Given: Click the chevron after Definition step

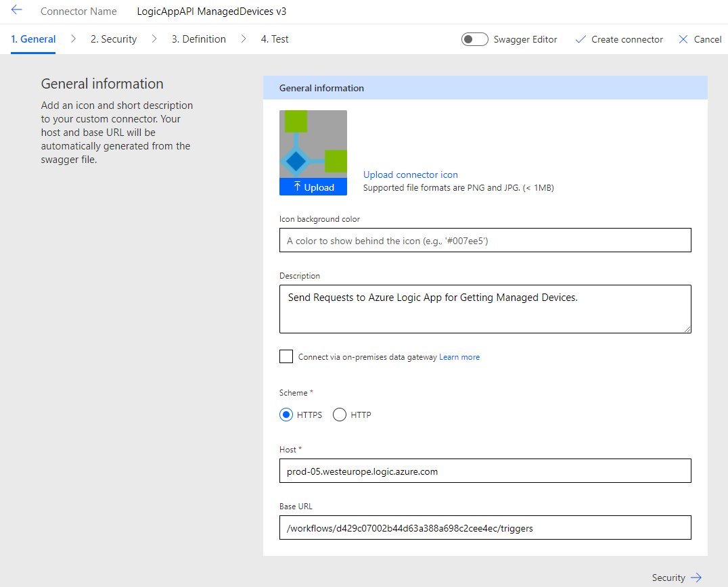Looking at the screenshot, I should (x=244, y=39).
